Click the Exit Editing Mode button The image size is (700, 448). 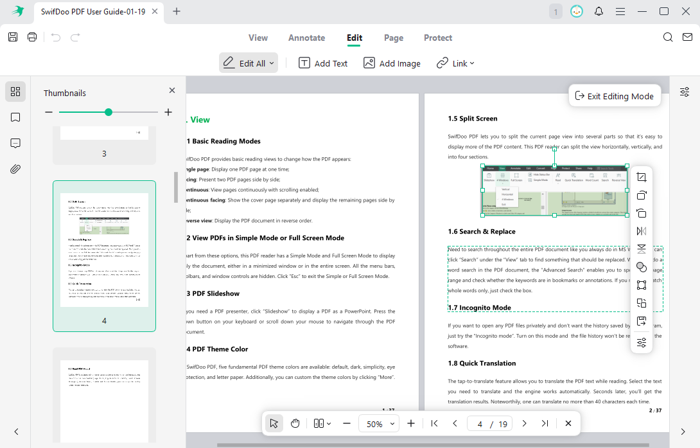615,96
